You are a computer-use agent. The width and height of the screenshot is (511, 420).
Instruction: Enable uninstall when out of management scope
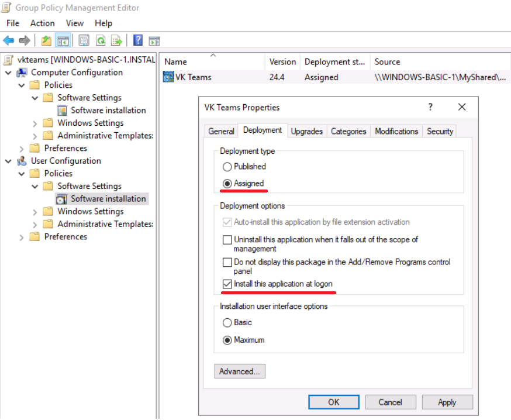pyautogui.click(x=227, y=240)
